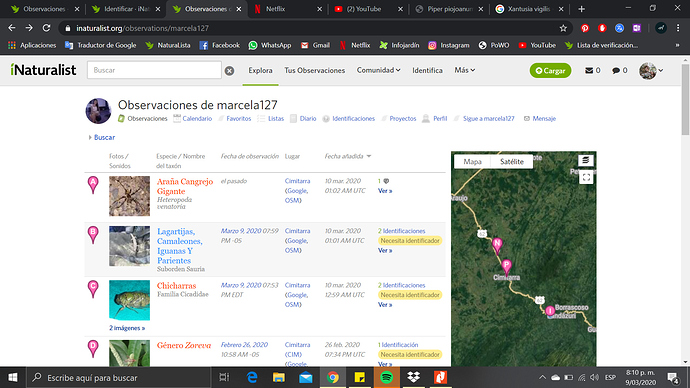Sort by Fecha añadida column arrow
The width and height of the screenshot is (690, 388).
point(369,156)
